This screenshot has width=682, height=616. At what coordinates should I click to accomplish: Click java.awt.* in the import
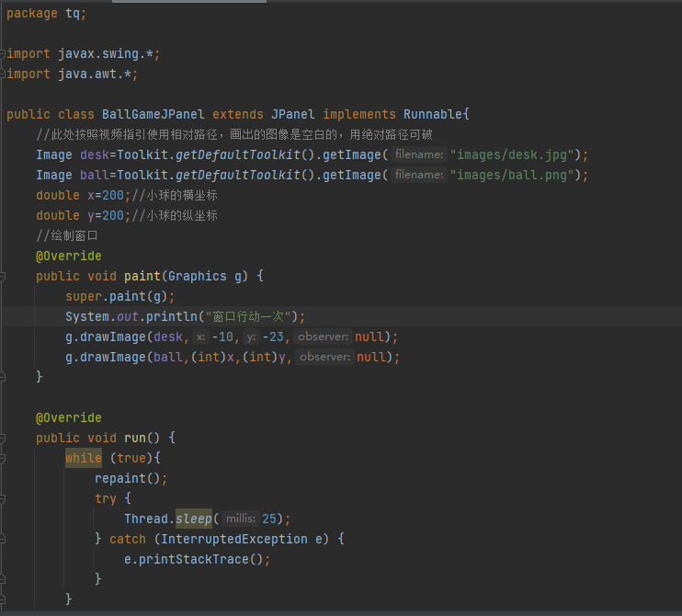pyautogui.click(x=95, y=74)
